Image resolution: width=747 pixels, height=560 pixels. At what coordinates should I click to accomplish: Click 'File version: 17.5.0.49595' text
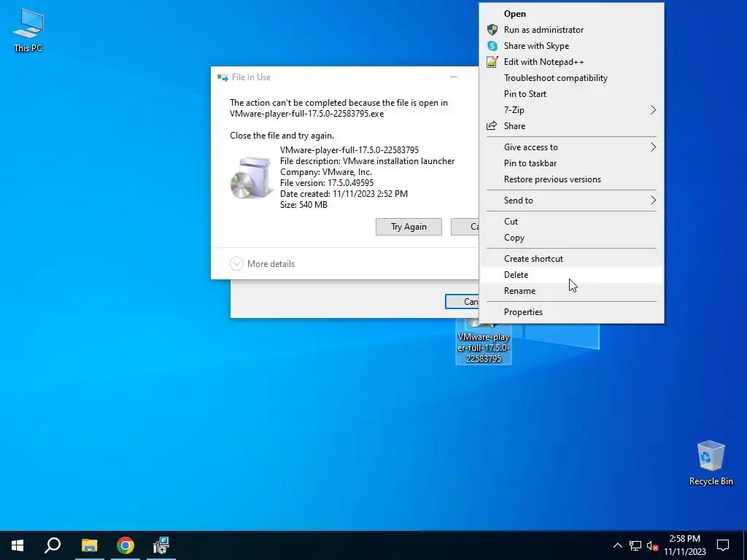point(327,183)
